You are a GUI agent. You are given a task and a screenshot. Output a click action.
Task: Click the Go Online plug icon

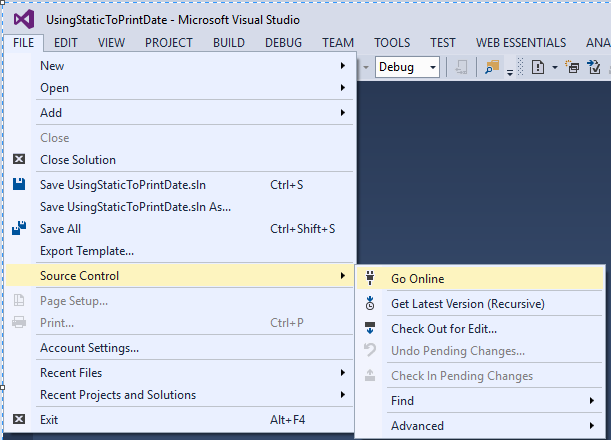pos(369,278)
